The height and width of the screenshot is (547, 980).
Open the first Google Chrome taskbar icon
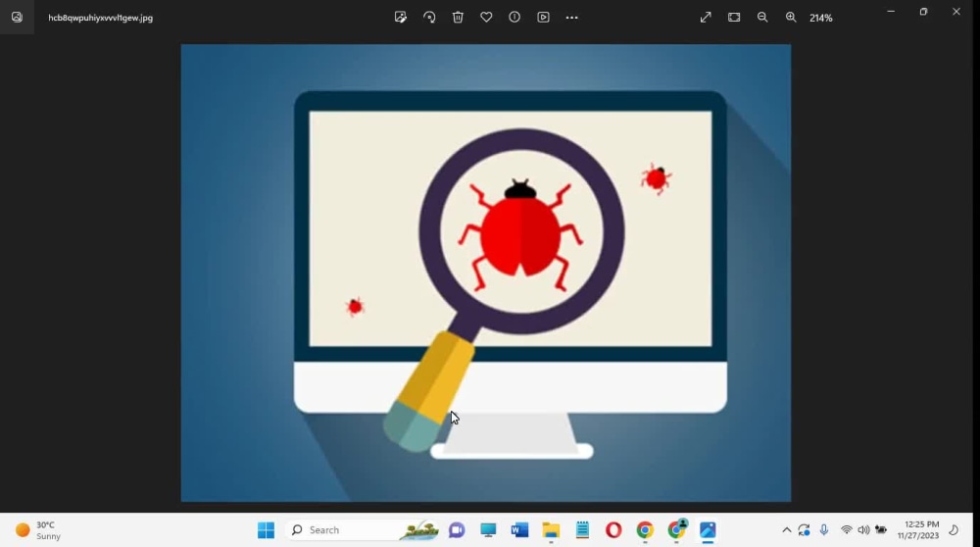(645, 530)
